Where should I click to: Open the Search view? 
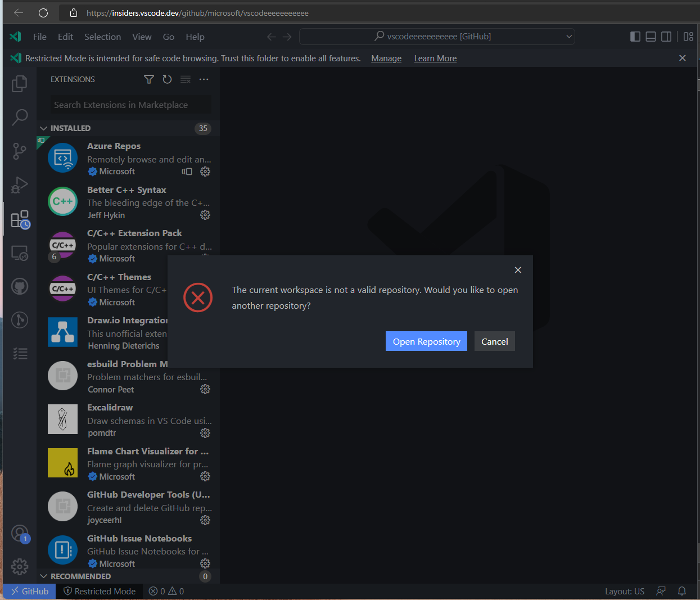click(x=19, y=117)
